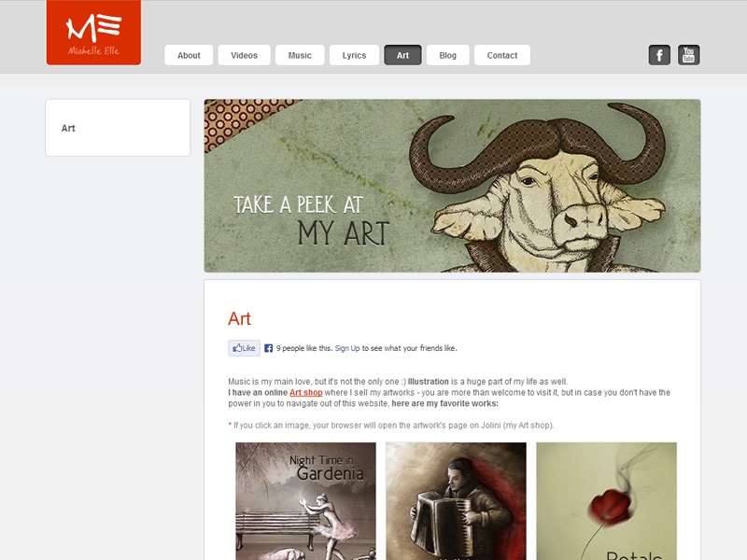Click the Michelle Elle logo
The width and height of the screenshot is (747, 560).
(94, 33)
